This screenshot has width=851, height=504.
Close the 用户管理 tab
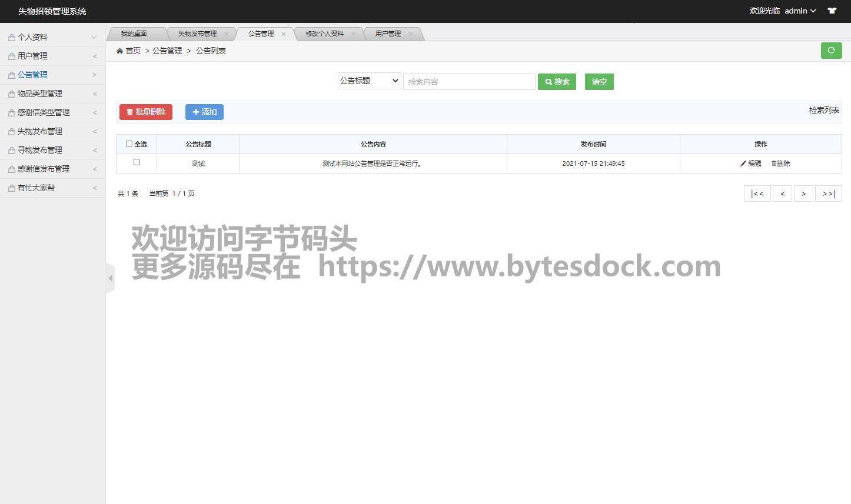point(411,34)
